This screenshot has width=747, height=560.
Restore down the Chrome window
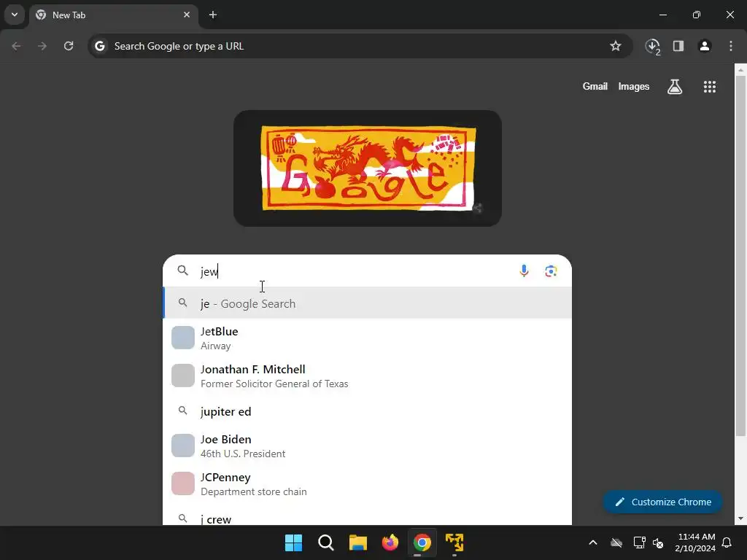coord(697,15)
